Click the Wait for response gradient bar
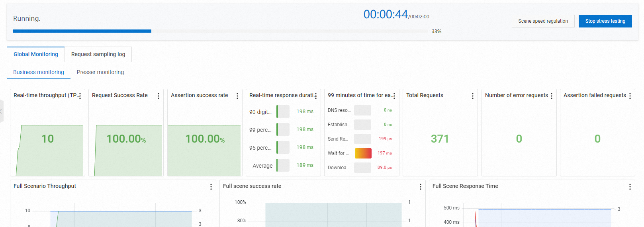 [363, 153]
